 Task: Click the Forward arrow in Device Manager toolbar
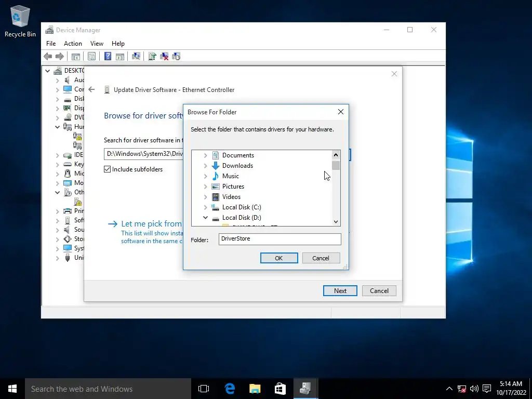click(x=59, y=56)
